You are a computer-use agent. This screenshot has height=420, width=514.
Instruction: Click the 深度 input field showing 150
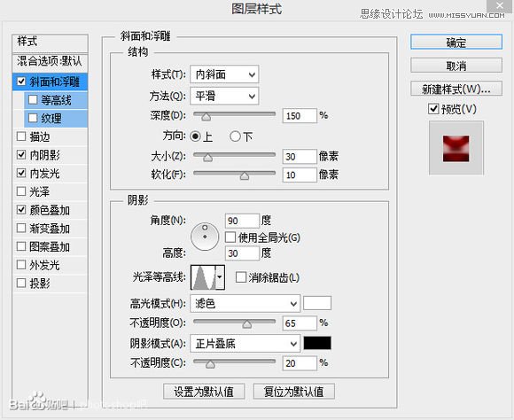(300, 116)
